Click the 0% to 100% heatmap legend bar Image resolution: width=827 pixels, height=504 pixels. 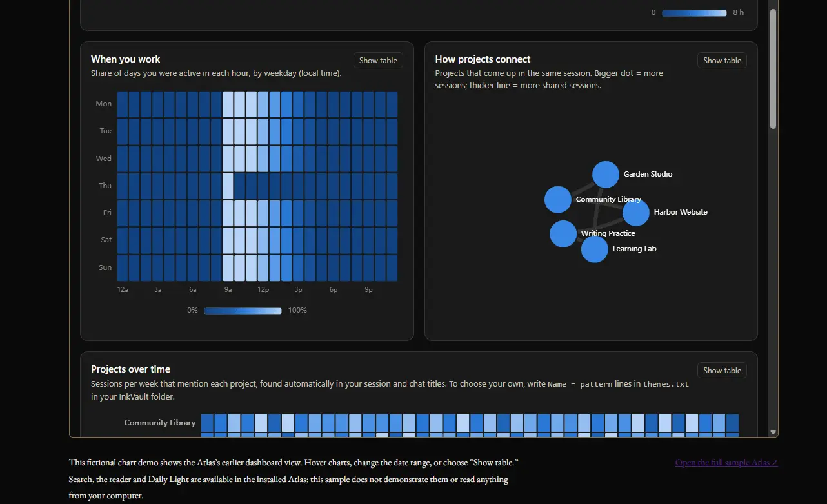tap(243, 311)
